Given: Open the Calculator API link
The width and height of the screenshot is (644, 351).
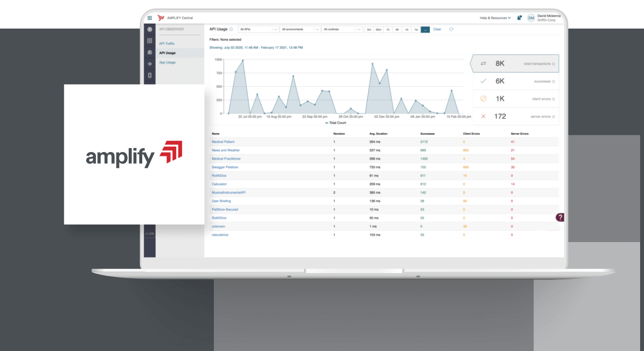Looking at the screenshot, I should pyautogui.click(x=219, y=184).
